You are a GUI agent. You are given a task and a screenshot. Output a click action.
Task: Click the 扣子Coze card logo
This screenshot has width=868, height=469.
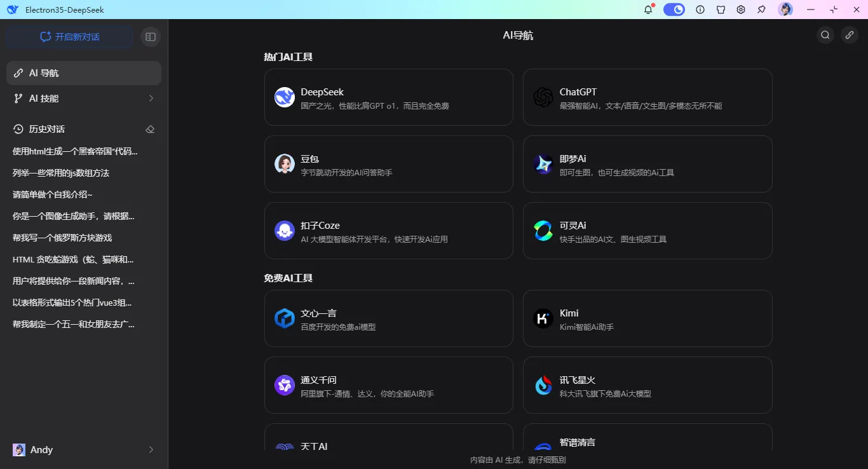click(x=285, y=231)
